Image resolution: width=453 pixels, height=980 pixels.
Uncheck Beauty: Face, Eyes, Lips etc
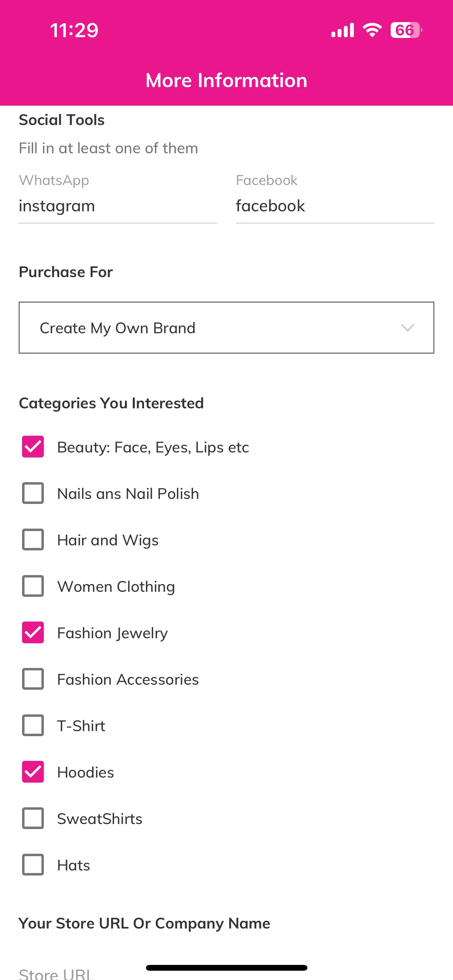(x=33, y=447)
